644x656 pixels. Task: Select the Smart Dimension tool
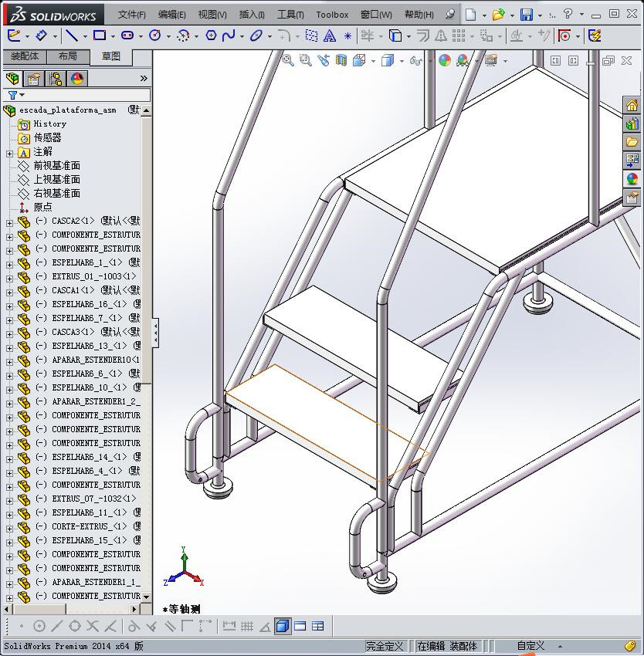click(41, 36)
